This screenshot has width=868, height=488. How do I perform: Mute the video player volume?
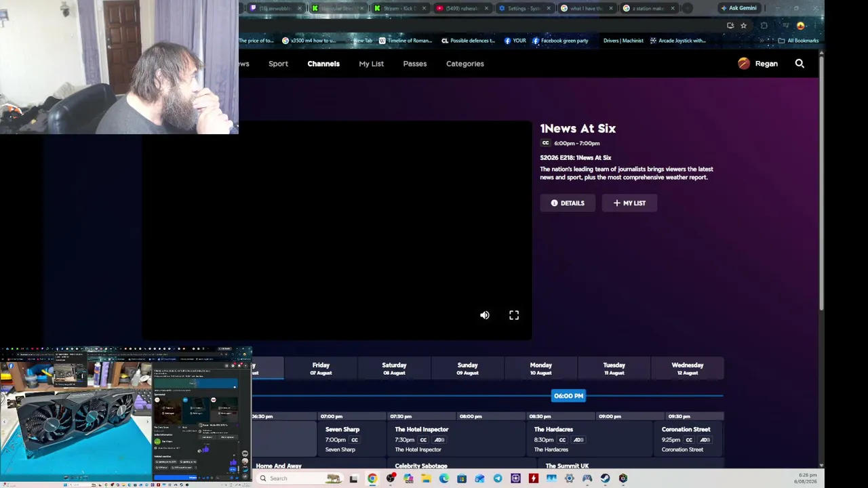point(485,315)
